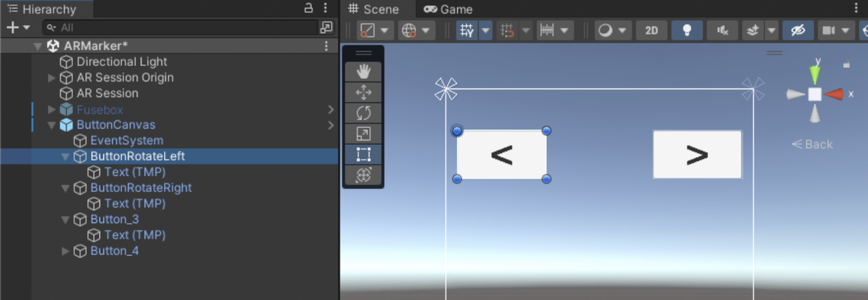Click the snap increment ruler icon
The height and width of the screenshot is (300, 868).
point(547,30)
